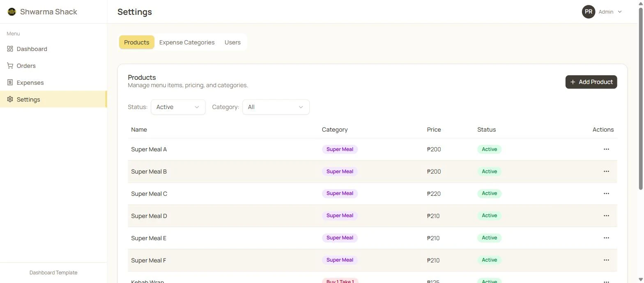Image resolution: width=644 pixels, height=283 pixels.
Task: Click the Active status badge for Super Meal E
Action: click(489, 238)
